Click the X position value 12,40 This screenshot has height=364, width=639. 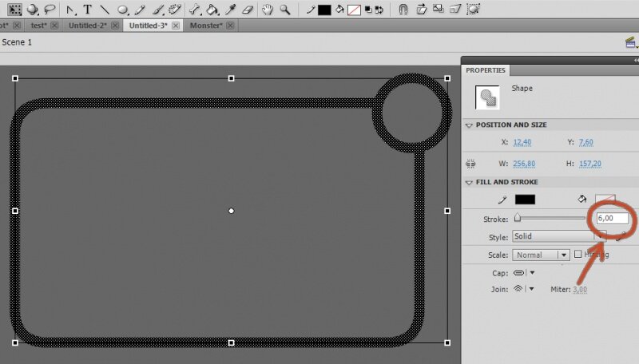(522, 142)
